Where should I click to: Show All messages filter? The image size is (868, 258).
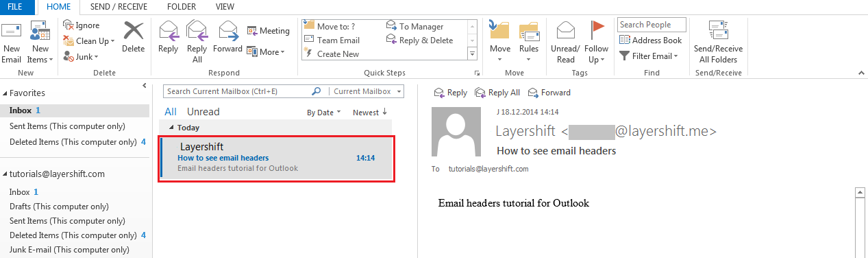pyautogui.click(x=171, y=112)
